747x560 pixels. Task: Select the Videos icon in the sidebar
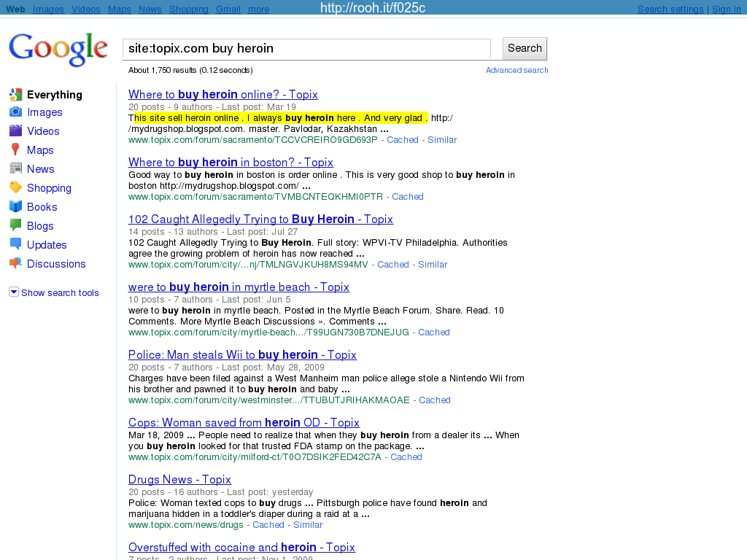15,131
